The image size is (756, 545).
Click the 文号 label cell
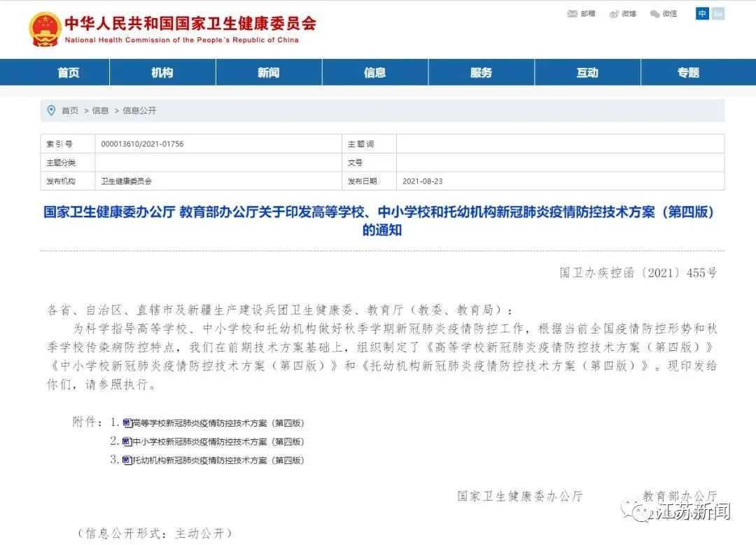(x=370, y=163)
